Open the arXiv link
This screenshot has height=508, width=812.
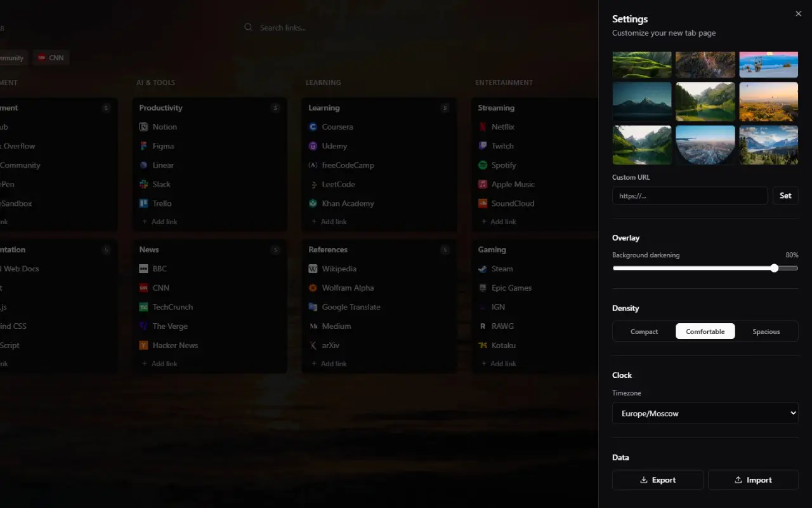(329, 345)
